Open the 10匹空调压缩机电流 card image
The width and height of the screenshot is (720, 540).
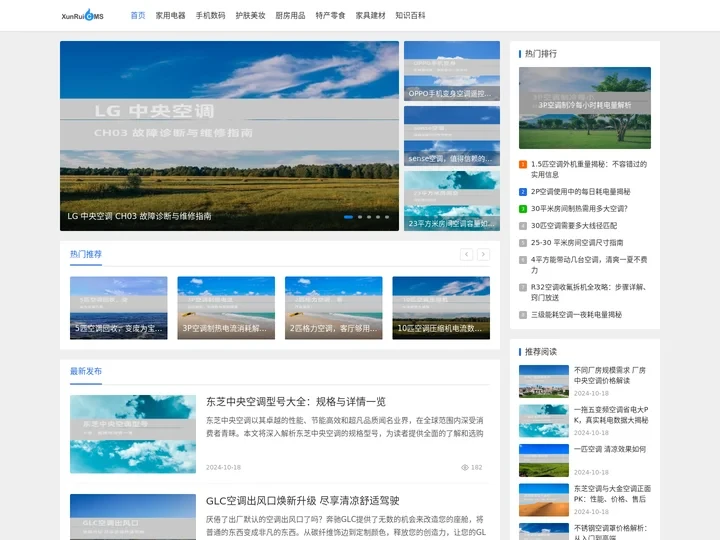coord(440,308)
